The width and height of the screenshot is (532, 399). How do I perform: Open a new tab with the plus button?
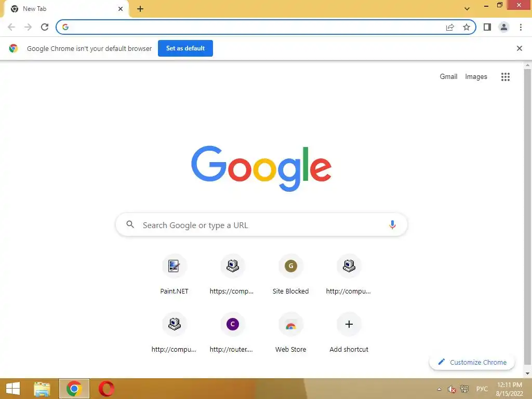(140, 9)
